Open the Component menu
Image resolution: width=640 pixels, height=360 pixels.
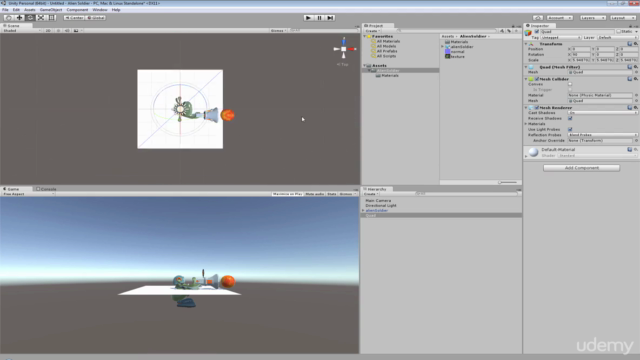tap(77, 10)
